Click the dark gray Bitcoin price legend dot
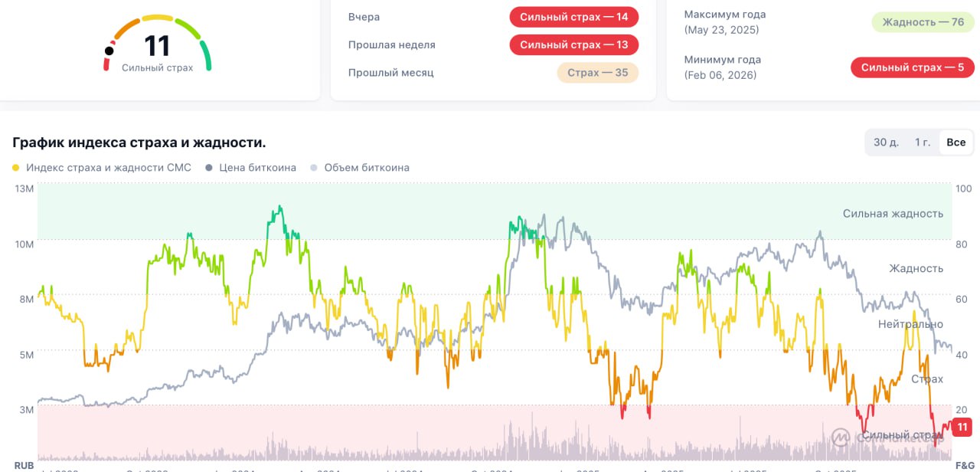Viewport: 980px width, 472px height. (209, 168)
